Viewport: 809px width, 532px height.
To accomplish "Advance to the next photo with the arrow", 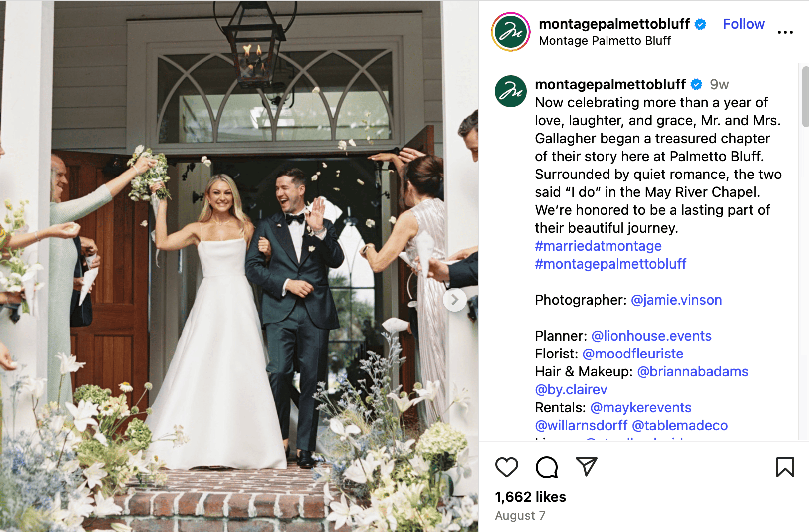I will pyautogui.click(x=455, y=300).
